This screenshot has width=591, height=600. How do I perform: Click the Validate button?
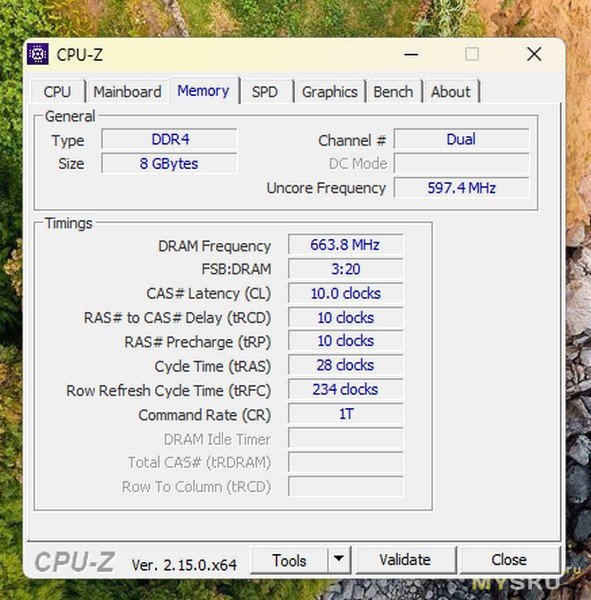(405, 560)
